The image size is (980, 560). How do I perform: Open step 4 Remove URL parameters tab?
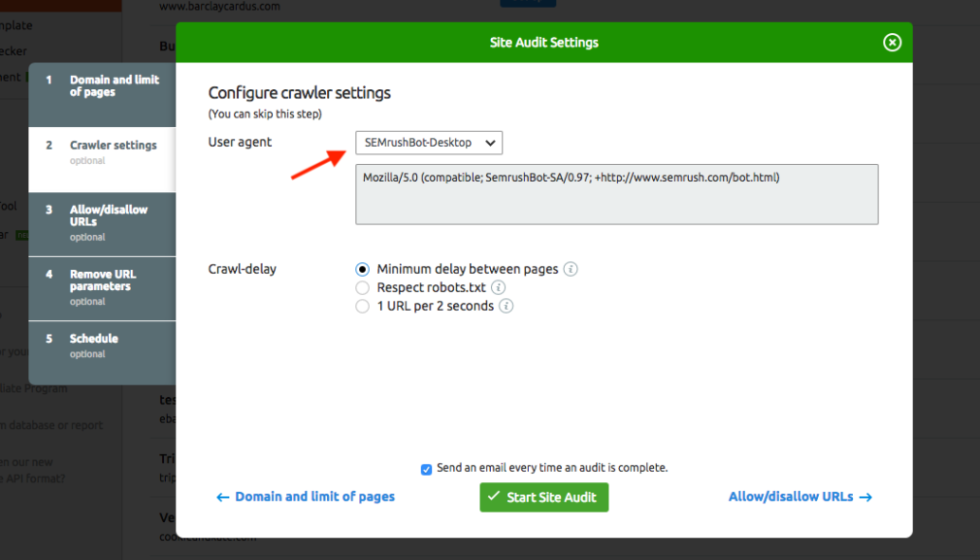tap(103, 289)
